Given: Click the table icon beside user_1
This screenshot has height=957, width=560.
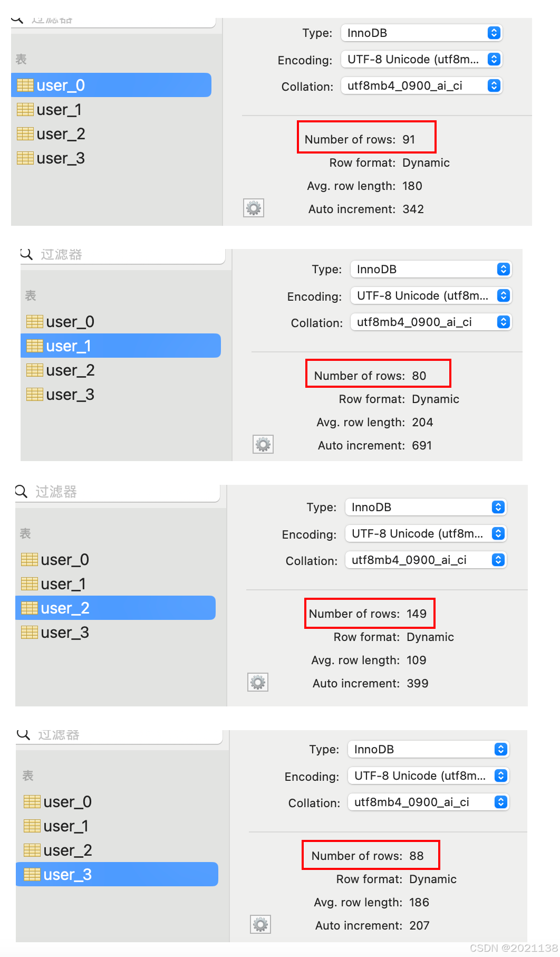Looking at the screenshot, I should (25, 110).
